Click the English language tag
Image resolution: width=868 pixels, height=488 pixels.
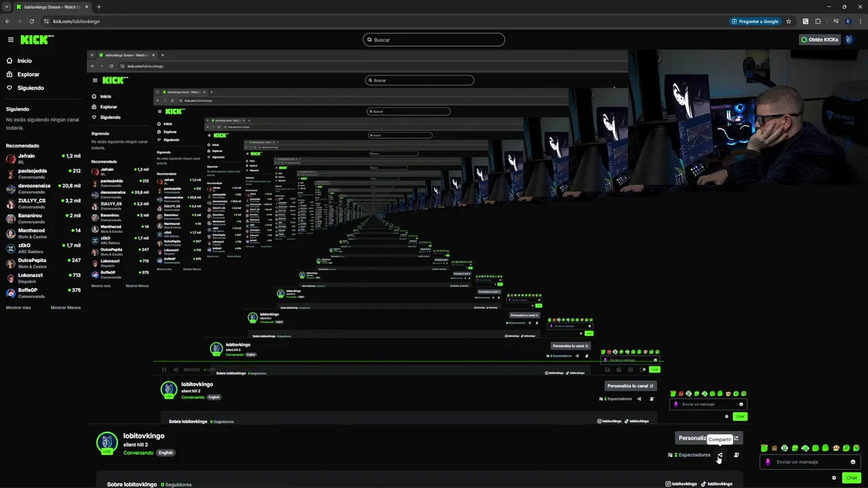166,453
